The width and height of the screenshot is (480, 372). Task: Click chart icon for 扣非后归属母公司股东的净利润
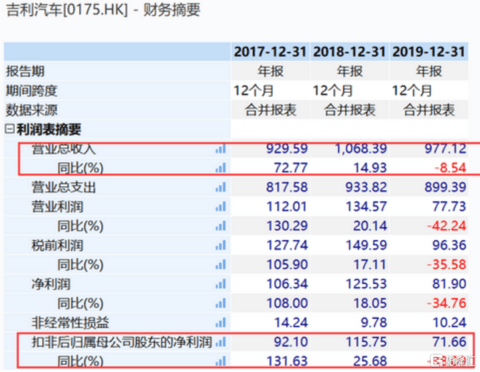[x=220, y=342]
